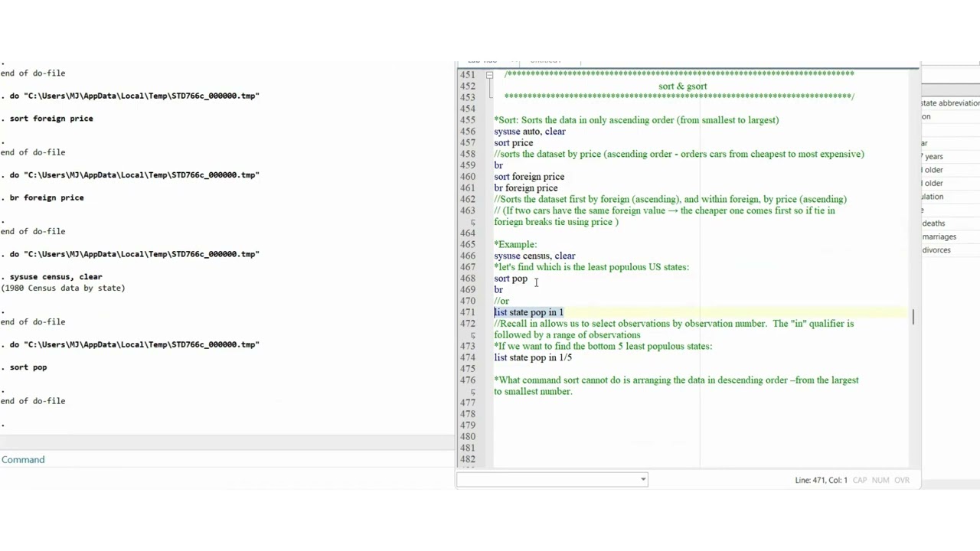Click the highlighted line 'list state pop in 1'
The height and width of the screenshot is (551, 980).
(528, 312)
